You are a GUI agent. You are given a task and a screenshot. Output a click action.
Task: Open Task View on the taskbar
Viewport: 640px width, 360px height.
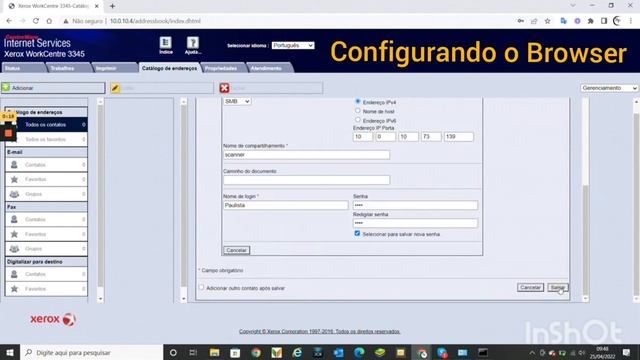193,352
